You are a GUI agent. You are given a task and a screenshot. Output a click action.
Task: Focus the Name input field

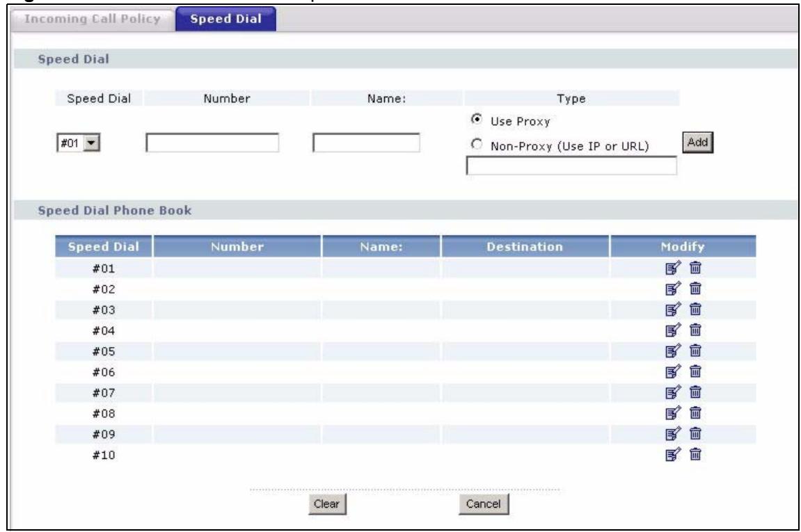366,143
